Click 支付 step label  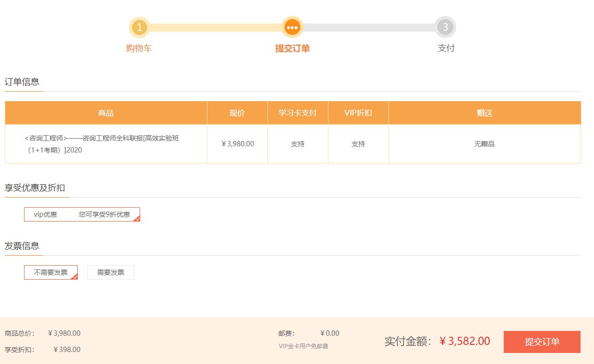tap(446, 48)
